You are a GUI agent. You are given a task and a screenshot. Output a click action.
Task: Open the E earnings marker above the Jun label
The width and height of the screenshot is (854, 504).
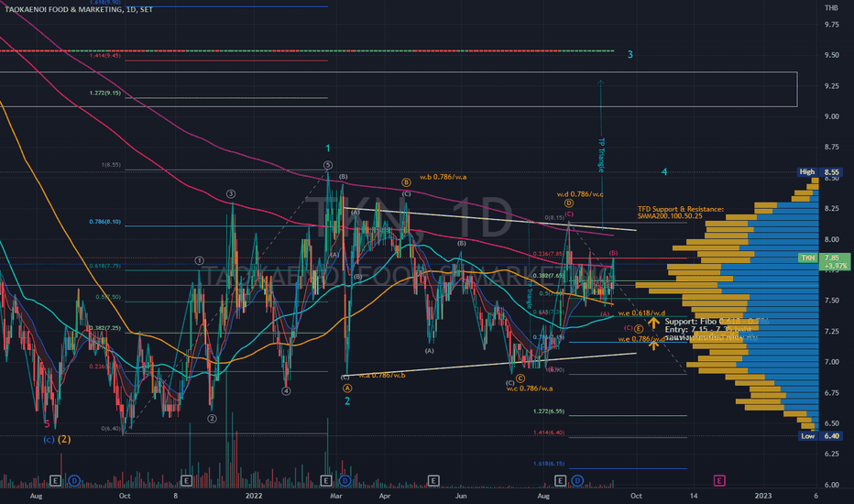pos(433,480)
